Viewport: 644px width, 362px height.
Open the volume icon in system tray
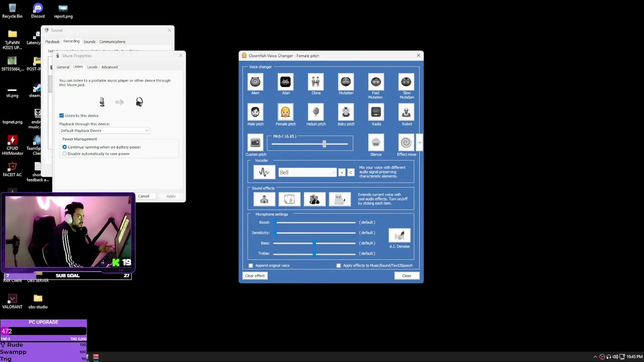[615, 357]
